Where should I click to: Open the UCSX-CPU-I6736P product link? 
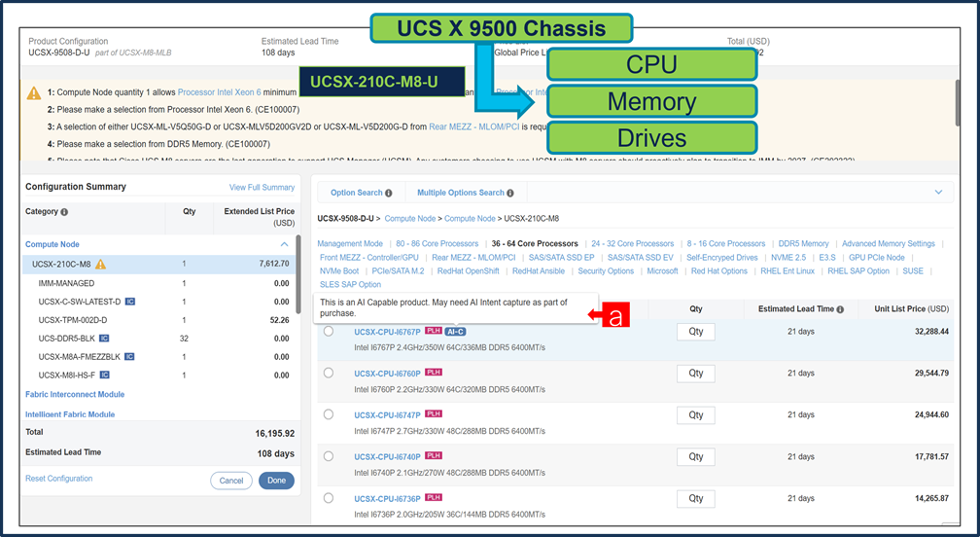[387, 499]
